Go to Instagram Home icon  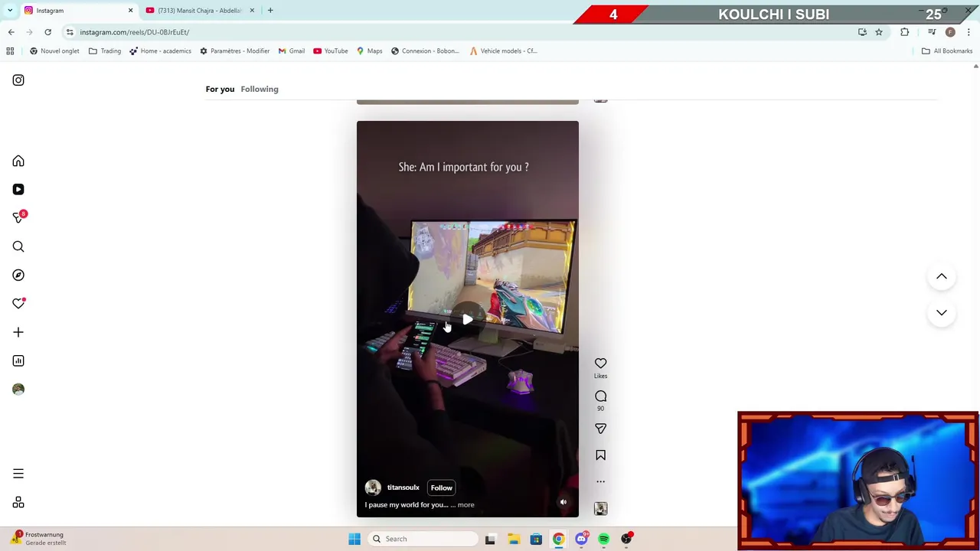18,161
